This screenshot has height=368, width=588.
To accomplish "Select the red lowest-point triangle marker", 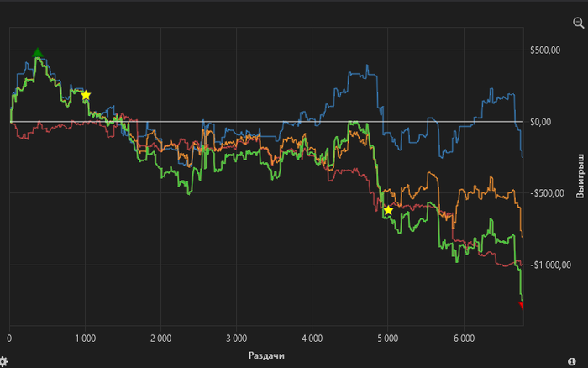I will tap(522, 305).
